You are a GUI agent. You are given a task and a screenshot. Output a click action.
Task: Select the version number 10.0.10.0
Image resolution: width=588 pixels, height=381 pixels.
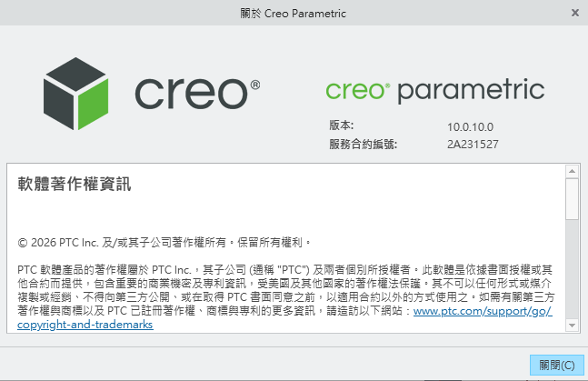pyautogui.click(x=470, y=127)
